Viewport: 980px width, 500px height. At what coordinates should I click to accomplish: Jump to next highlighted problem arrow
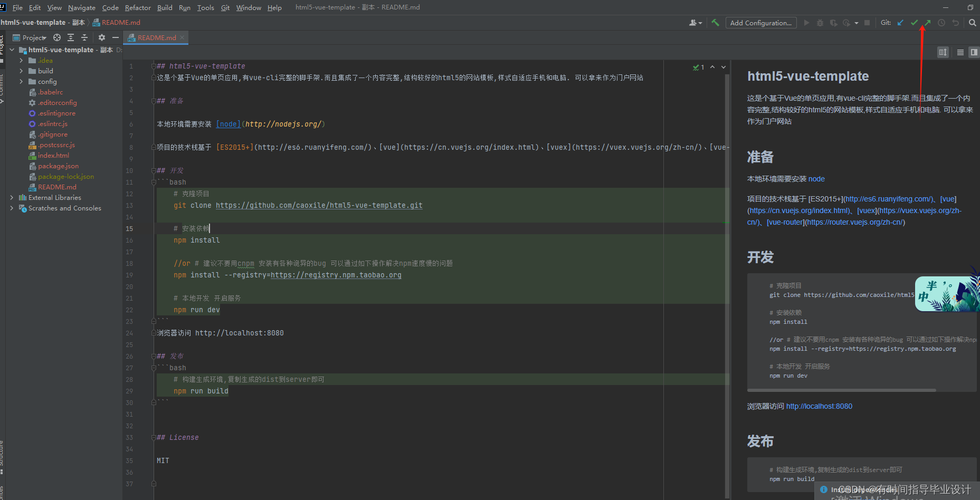(x=724, y=67)
